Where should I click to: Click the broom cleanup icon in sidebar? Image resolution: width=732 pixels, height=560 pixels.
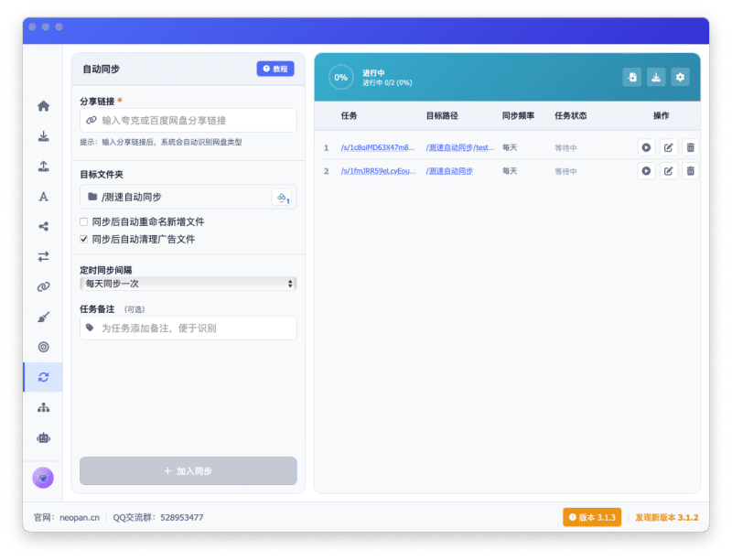[43, 317]
